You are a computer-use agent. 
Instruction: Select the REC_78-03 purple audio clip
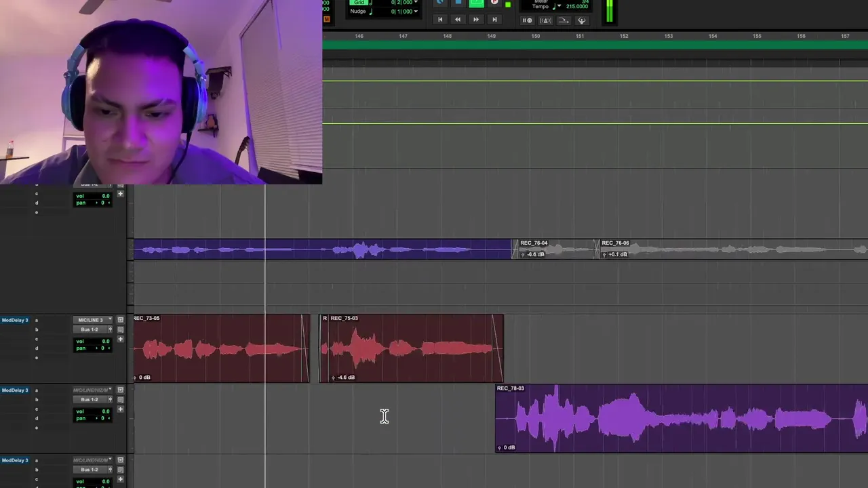682,419
